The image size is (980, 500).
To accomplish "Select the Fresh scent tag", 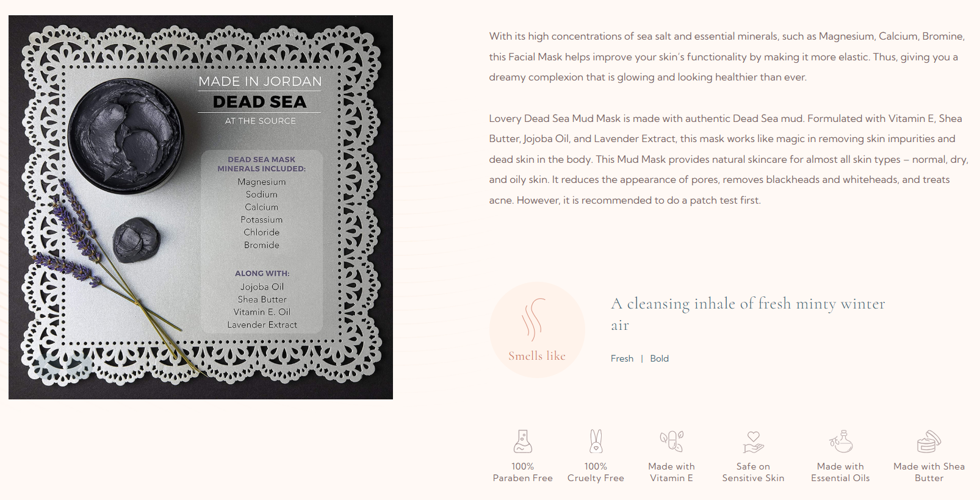I will 622,359.
